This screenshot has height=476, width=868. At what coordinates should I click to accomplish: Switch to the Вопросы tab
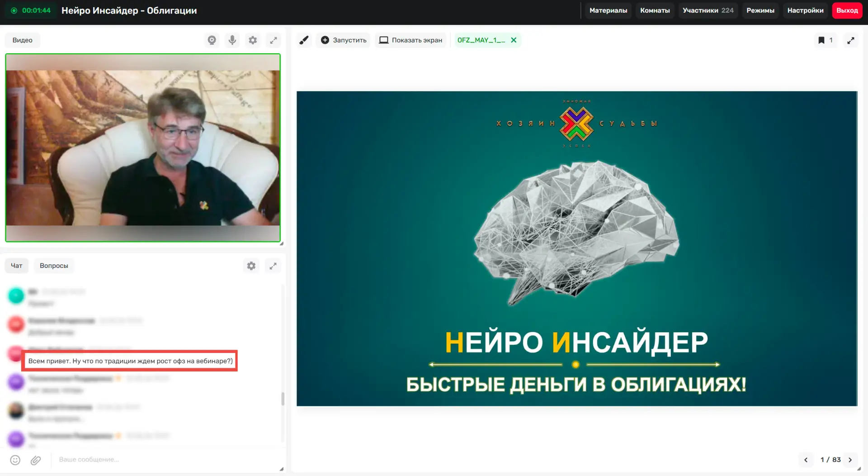tap(54, 266)
